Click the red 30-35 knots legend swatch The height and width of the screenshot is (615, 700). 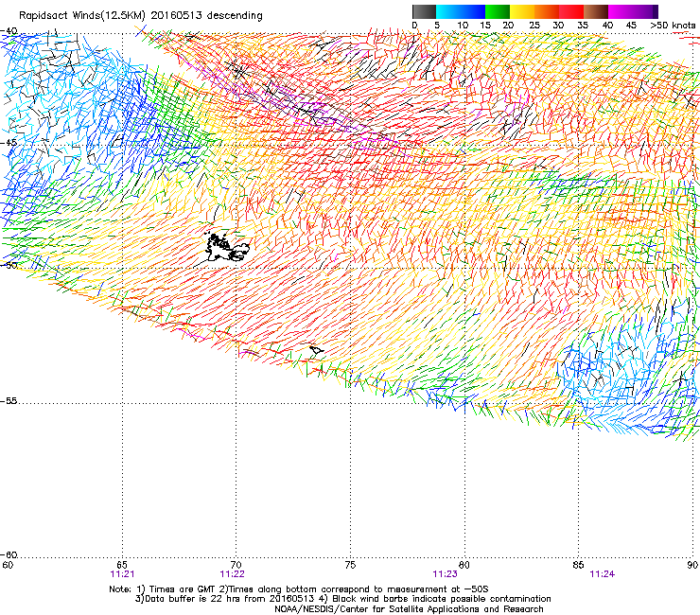pyautogui.click(x=571, y=11)
